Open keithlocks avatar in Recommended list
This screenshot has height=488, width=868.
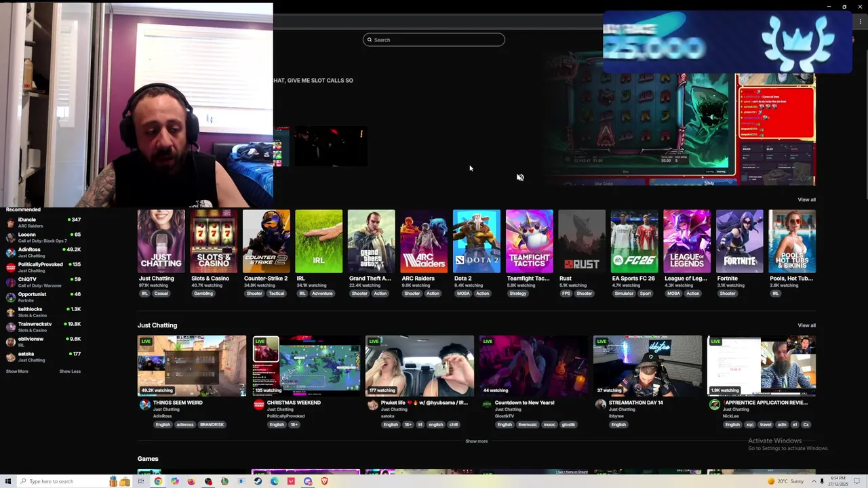tap(10, 312)
